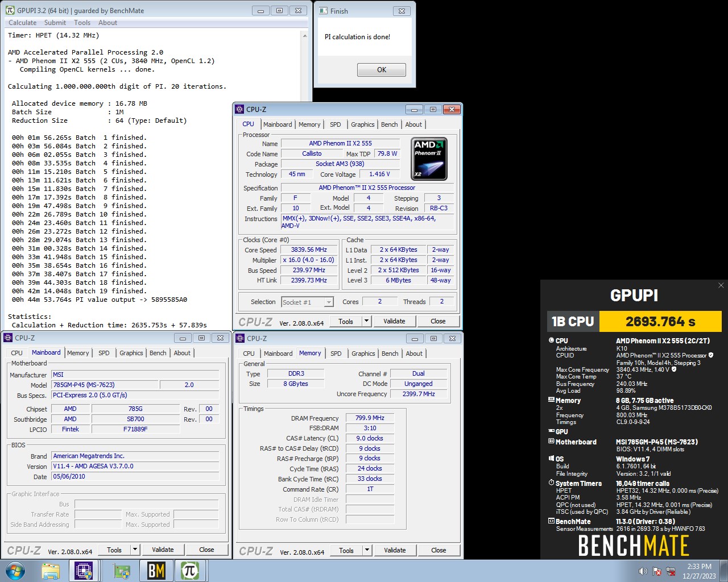Click the BIOS version V11.4 - AMD AGESA field

pos(135,466)
